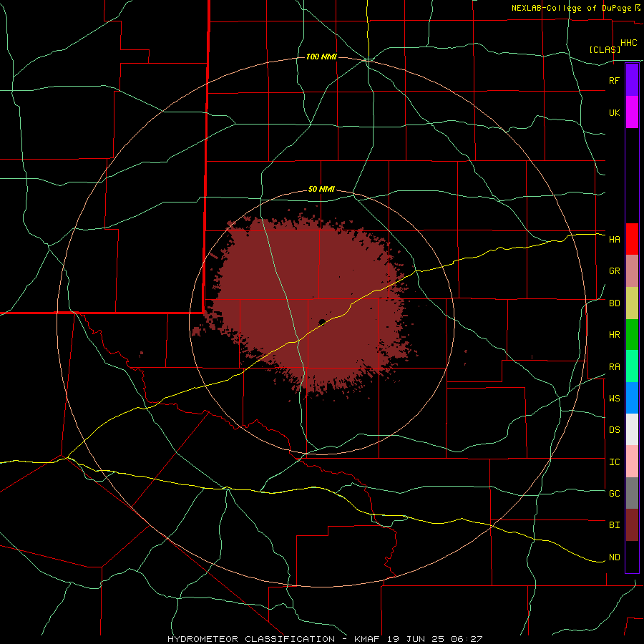The height and width of the screenshot is (644, 644).
Task: Select the IC light pink legend swatch
Action: tap(632, 462)
